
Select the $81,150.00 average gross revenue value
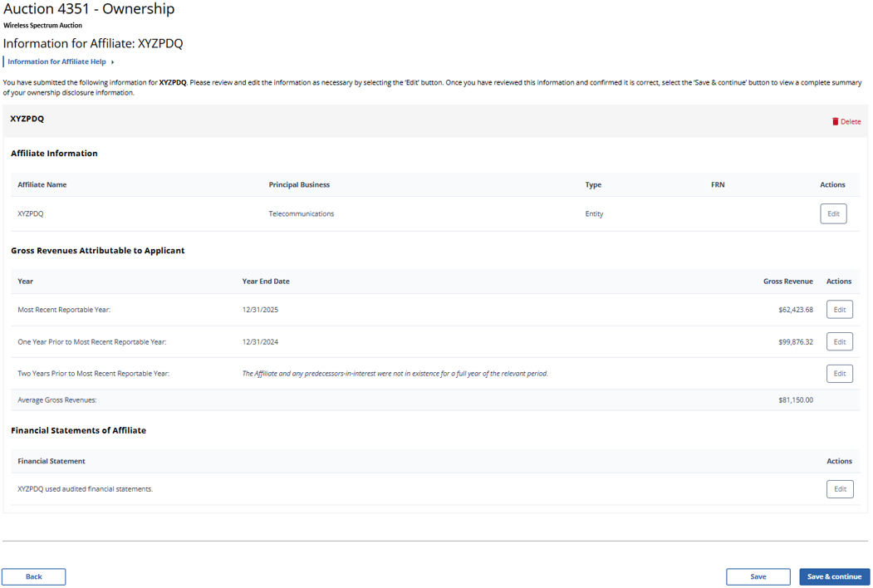coord(796,399)
